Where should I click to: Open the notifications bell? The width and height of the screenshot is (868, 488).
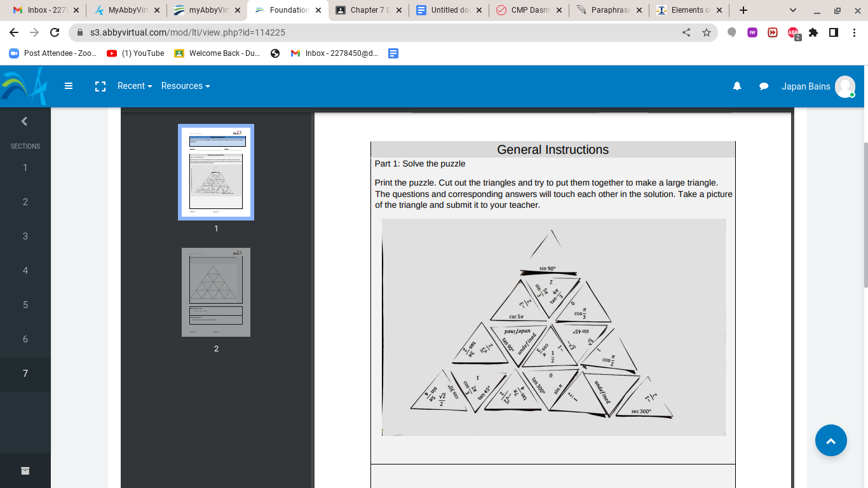(x=737, y=86)
